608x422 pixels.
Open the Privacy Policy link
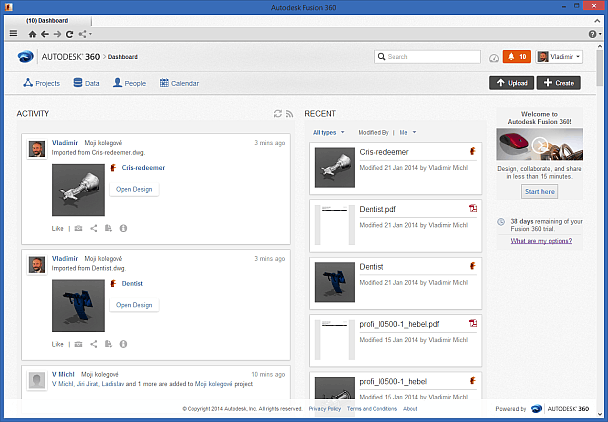tap(325, 409)
